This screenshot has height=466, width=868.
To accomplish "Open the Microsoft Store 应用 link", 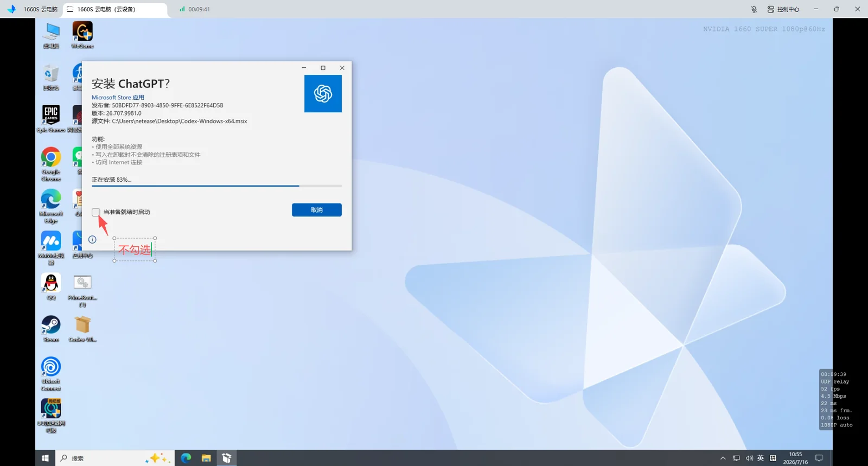I will pos(118,98).
